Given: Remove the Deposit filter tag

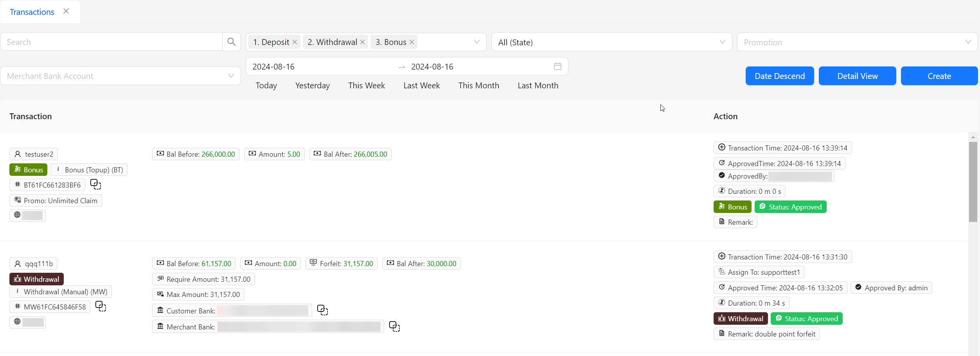Looking at the screenshot, I should 295,42.
